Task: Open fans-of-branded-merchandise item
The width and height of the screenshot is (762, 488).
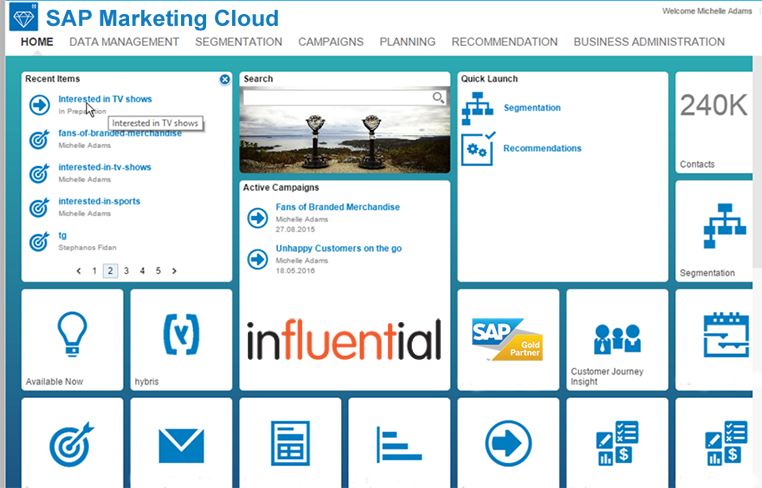Action: [x=120, y=133]
